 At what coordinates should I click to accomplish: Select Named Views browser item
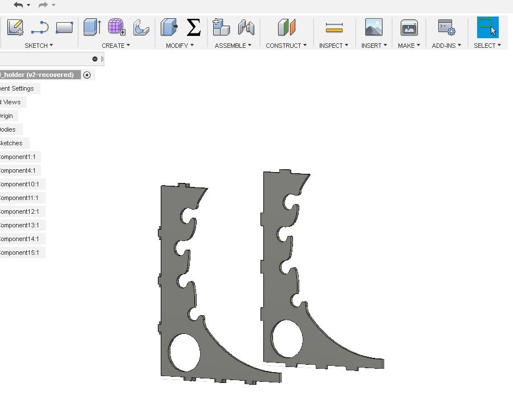click(13, 102)
